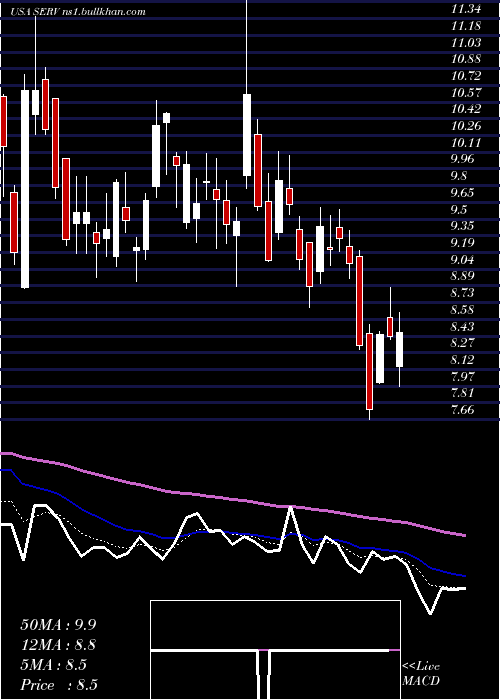Click the 7.66 price axis label
Image resolution: width=500 pixels, height=700 pixels.
pyautogui.click(x=463, y=409)
